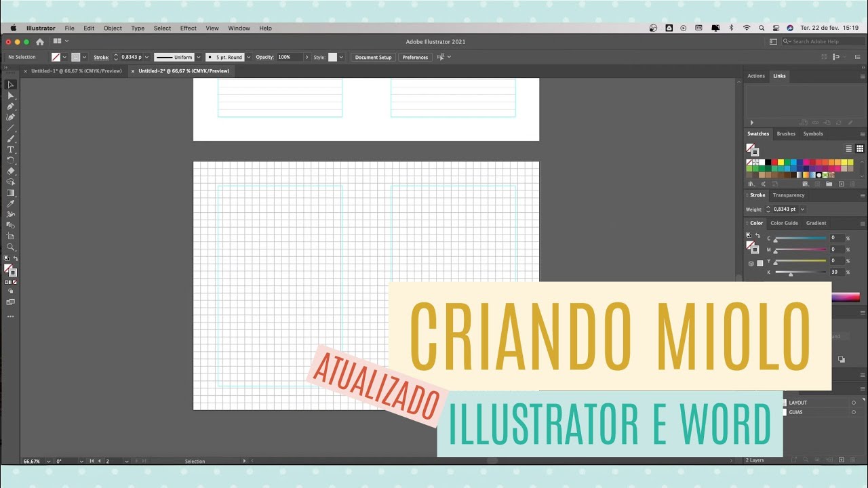Swap fill and stroke in toolbar
The height and width of the screenshot is (488, 868).
pos(16,259)
